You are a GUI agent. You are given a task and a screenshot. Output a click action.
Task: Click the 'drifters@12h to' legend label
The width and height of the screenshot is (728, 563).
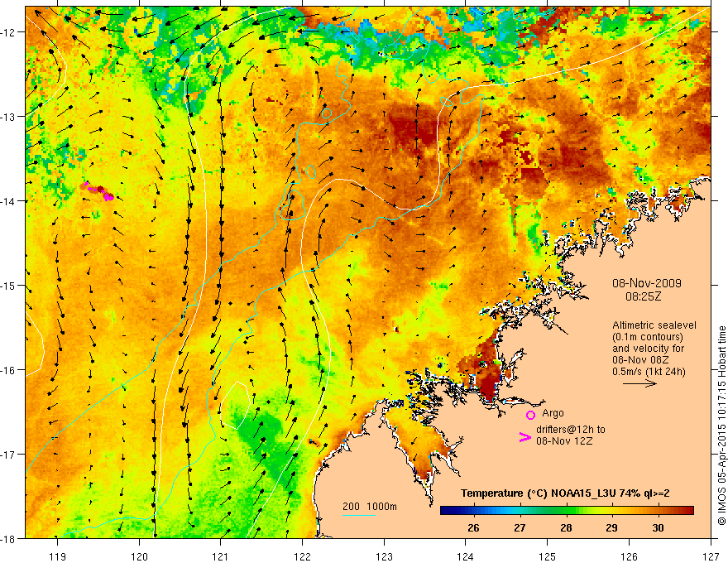571,430
